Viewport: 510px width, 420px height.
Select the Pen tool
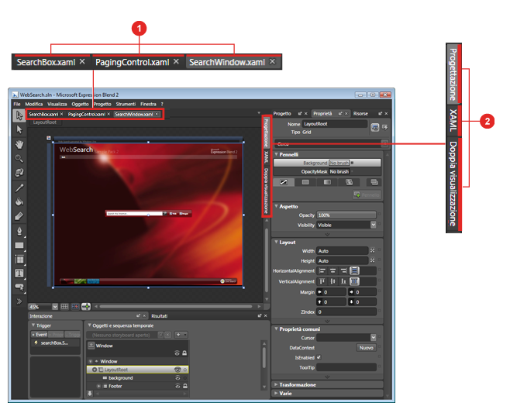[x=19, y=231]
